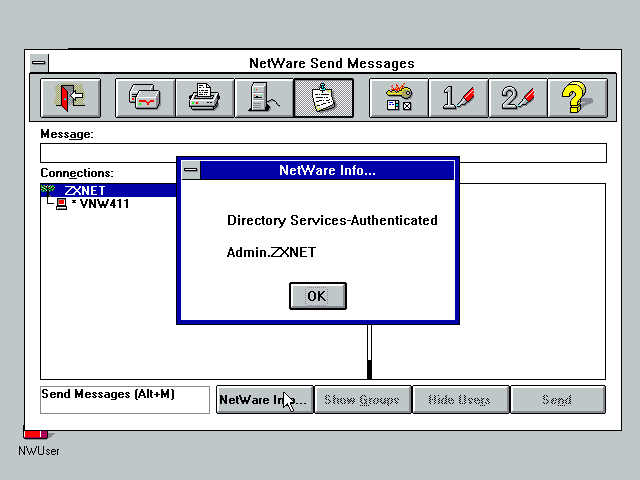Open NetWare Settings key icon
The height and width of the screenshot is (480, 640).
pos(399,98)
